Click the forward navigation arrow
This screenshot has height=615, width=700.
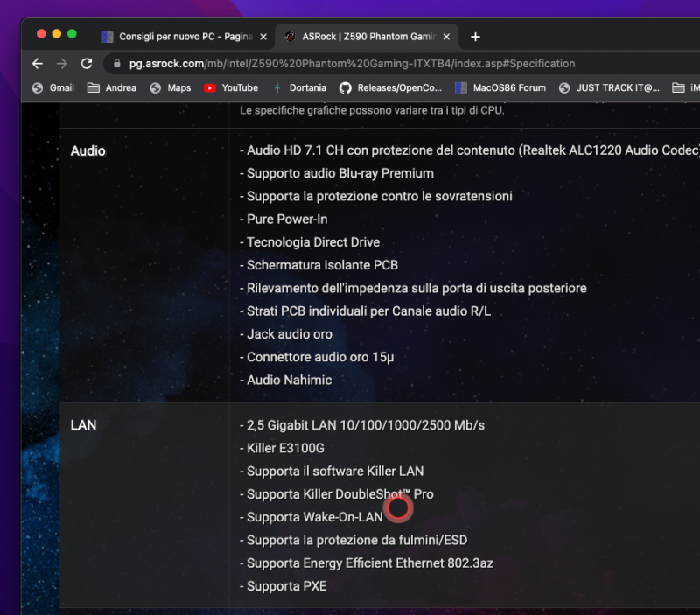click(x=60, y=64)
